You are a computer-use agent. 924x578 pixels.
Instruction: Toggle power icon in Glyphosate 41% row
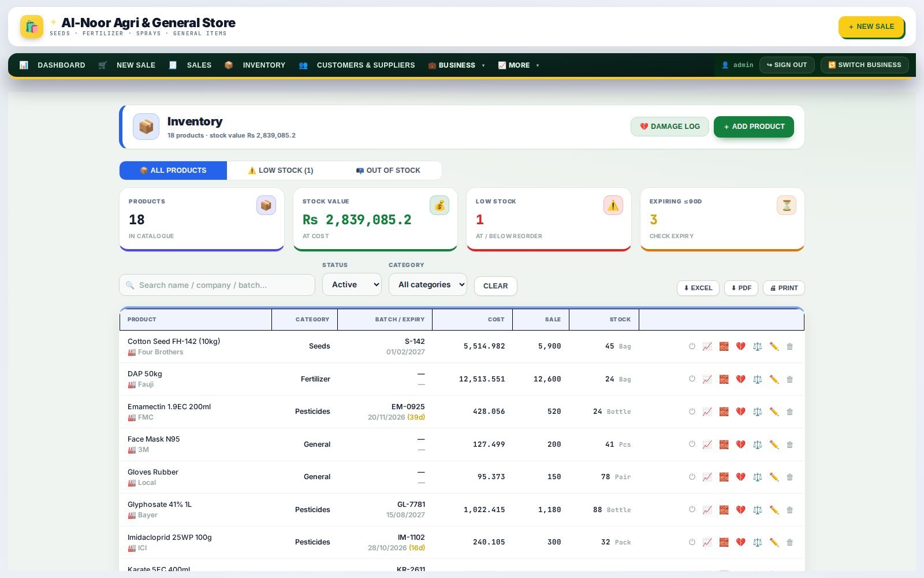click(x=692, y=510)
